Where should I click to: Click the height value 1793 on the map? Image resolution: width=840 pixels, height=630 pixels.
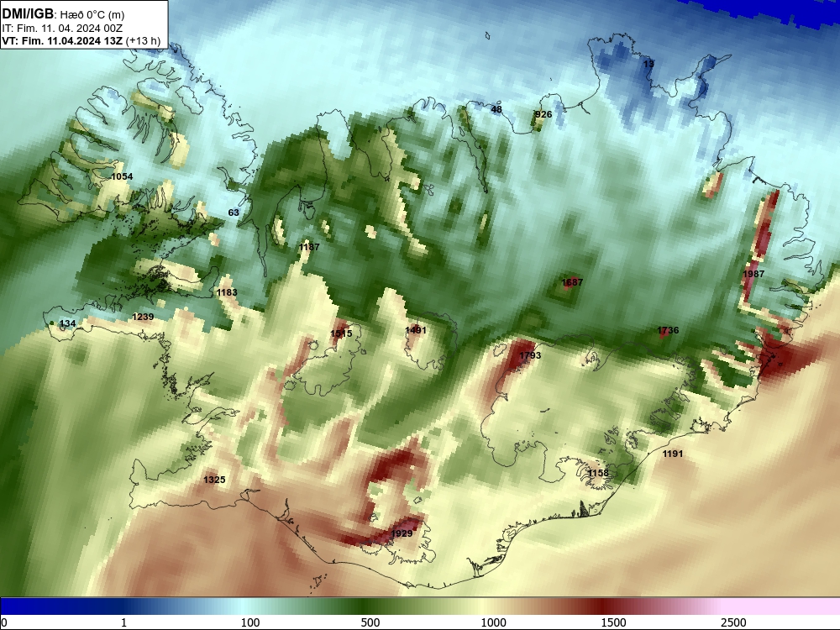[x=530, y=355]
